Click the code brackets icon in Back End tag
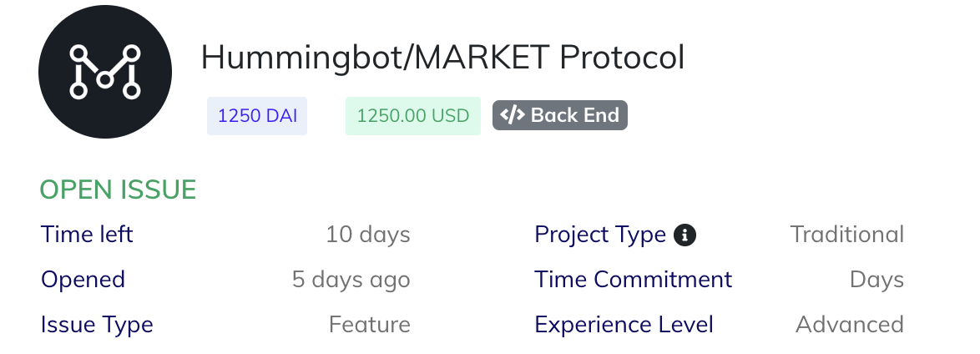Viewport: 980px width, 354px height. [x=513, y=115]
